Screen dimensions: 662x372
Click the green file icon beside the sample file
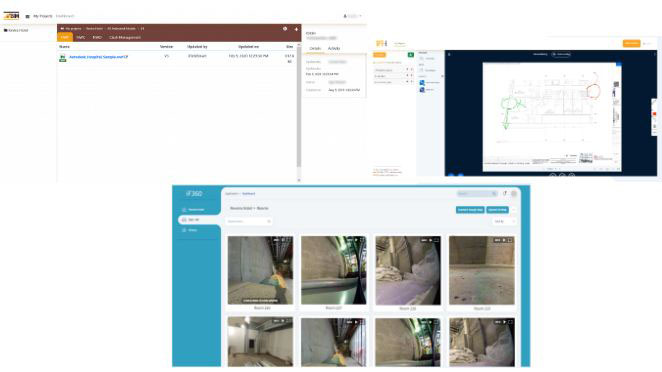click(62, 58)
